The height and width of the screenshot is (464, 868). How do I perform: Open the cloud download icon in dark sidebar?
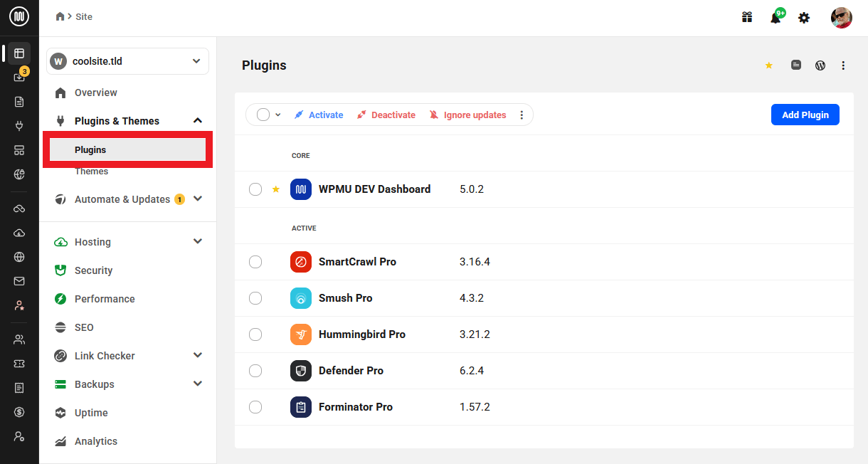[x=19, y=233]
